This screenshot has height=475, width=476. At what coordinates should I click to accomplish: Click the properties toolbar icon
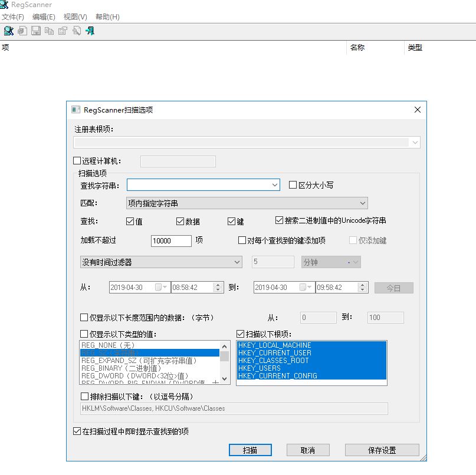pyautogui.click(x=63, y=31)
